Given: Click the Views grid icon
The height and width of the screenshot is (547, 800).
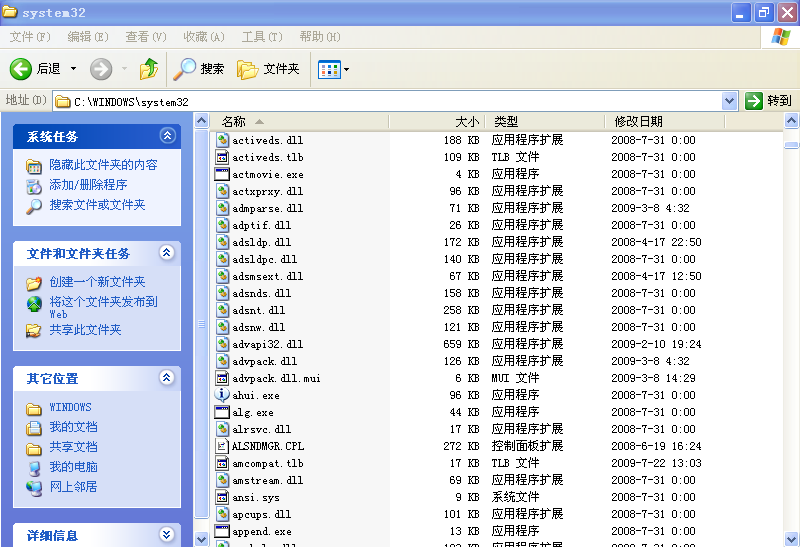Looking at the screenshot, I should pyautogui.click(x=328, y=69).
